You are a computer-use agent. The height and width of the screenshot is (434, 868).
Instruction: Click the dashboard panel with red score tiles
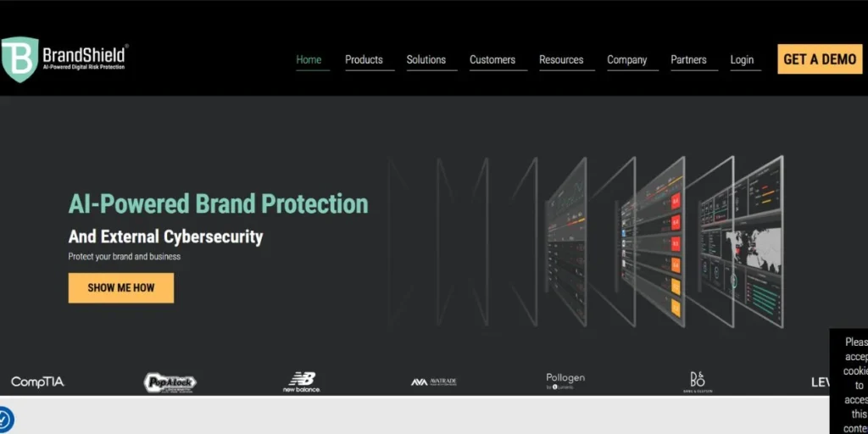[x=650, y=242]
